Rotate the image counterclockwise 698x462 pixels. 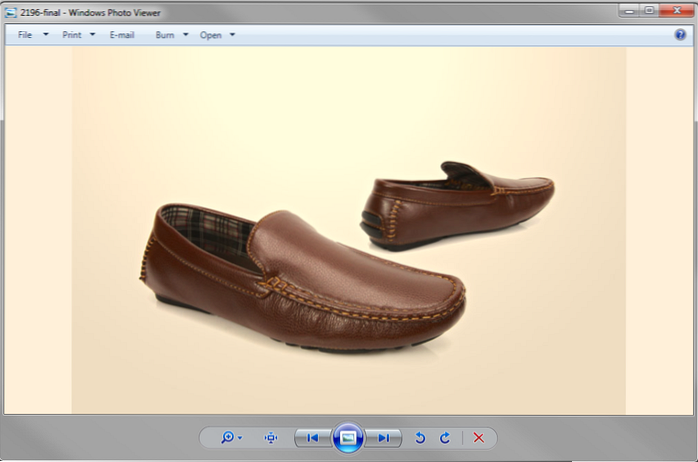point(420,438)
